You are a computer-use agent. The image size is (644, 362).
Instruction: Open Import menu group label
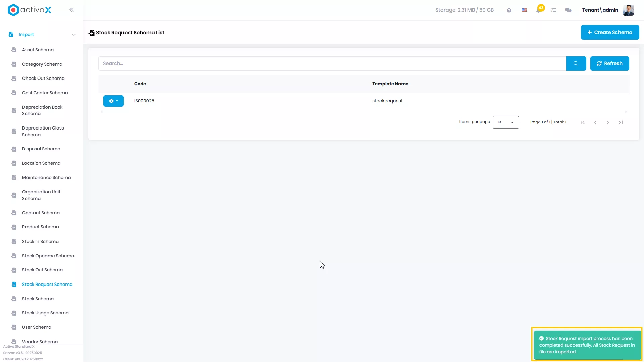tap(26, 35)
